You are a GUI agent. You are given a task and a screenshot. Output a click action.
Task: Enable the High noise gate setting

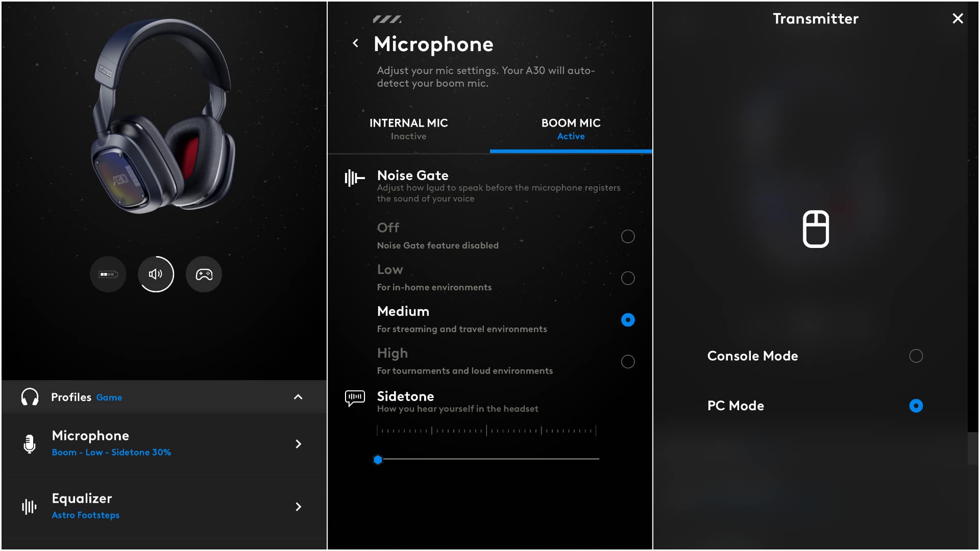[627, 361]
